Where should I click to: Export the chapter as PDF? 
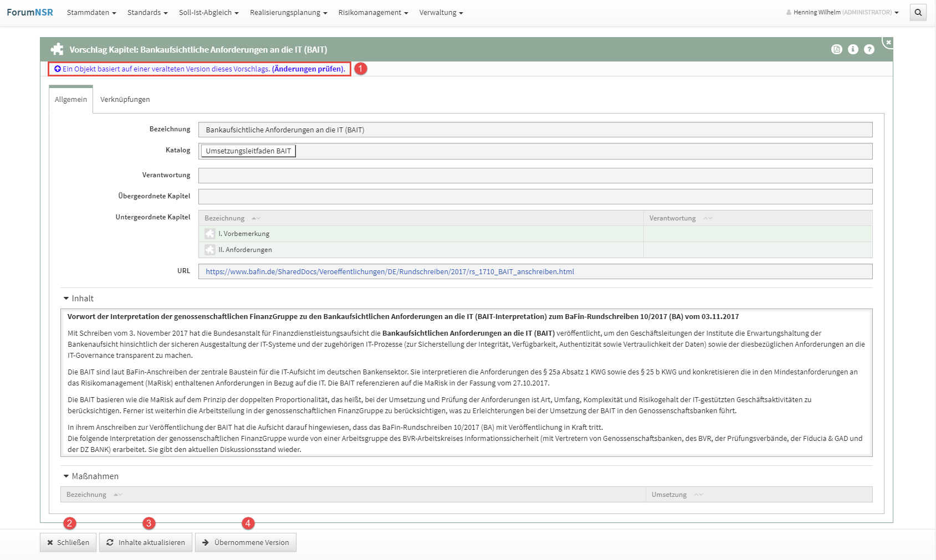(x=836, y=49)
